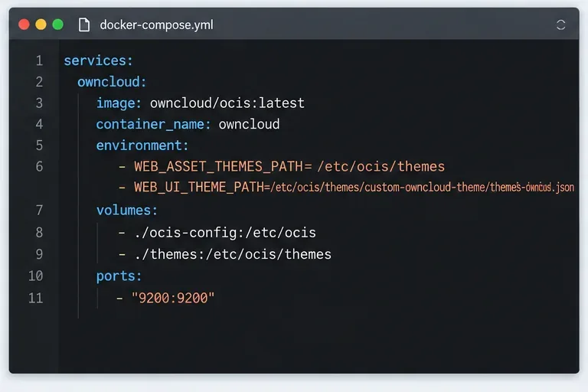The image size is (588, 392).
Task: Click the 'owncloud/ocis:latest' image value
Action: [227, 103]
